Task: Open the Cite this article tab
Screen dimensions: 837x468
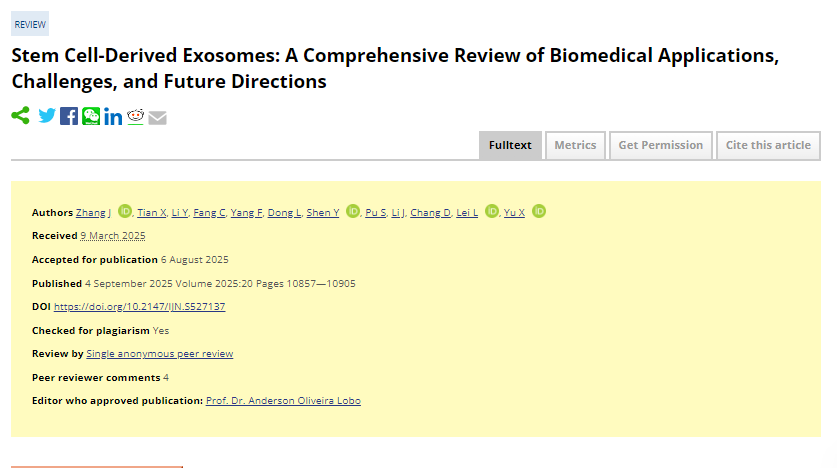Action: point(768,145)
